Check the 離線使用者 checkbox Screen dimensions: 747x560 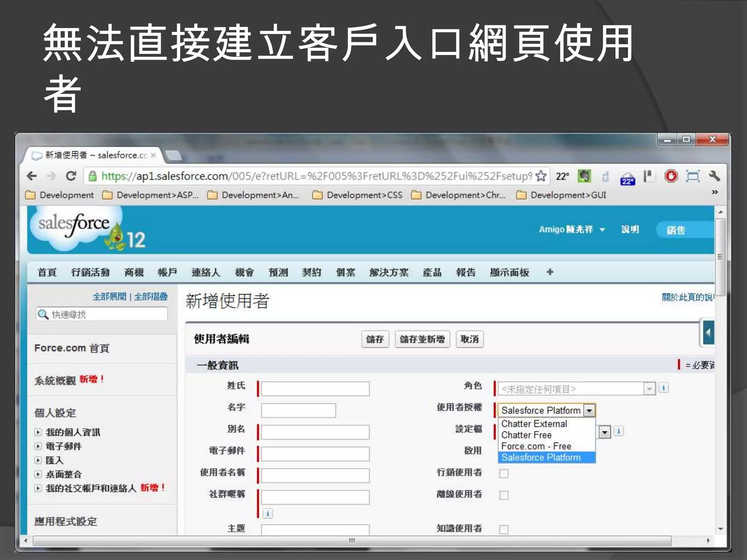(504, 495)
